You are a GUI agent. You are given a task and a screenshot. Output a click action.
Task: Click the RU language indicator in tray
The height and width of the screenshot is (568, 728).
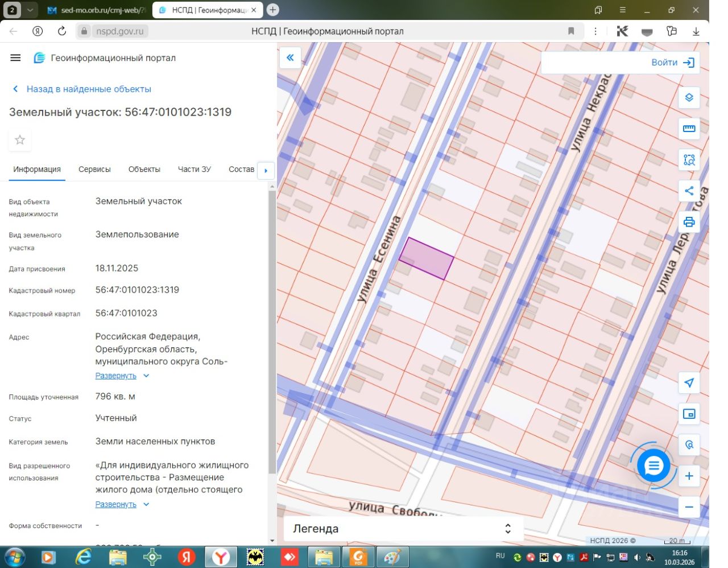click(x=500, y=555)
